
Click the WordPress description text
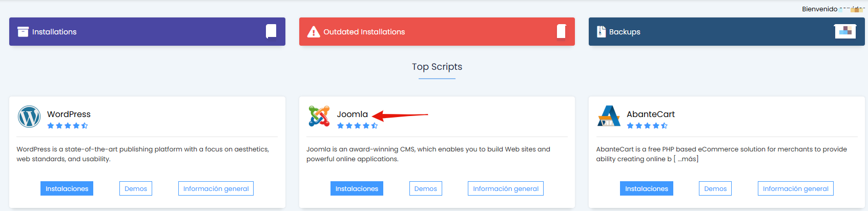click(x=142, y=154)
